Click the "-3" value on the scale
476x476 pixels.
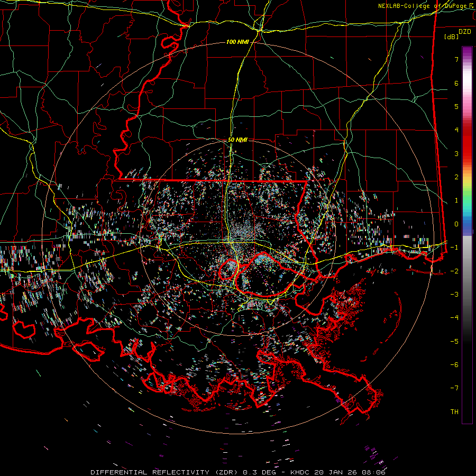click(x=454, y=295)
